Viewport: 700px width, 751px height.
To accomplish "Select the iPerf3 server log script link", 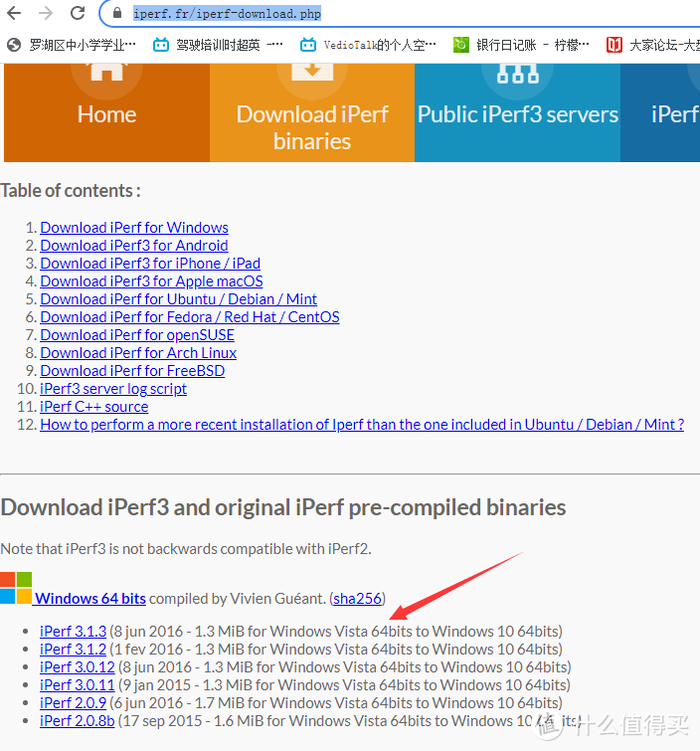I will coord(113,388).
